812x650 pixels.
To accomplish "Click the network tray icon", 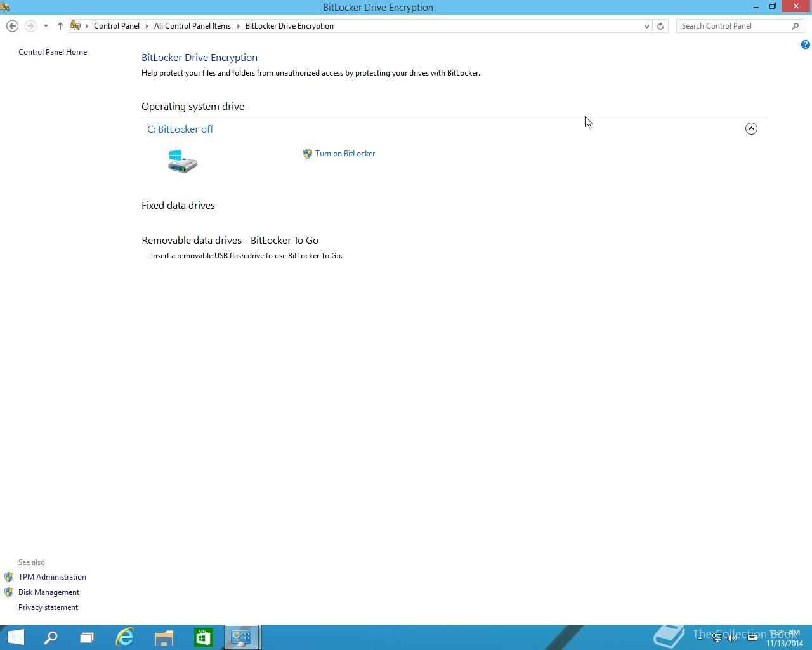I will [717, 638].
